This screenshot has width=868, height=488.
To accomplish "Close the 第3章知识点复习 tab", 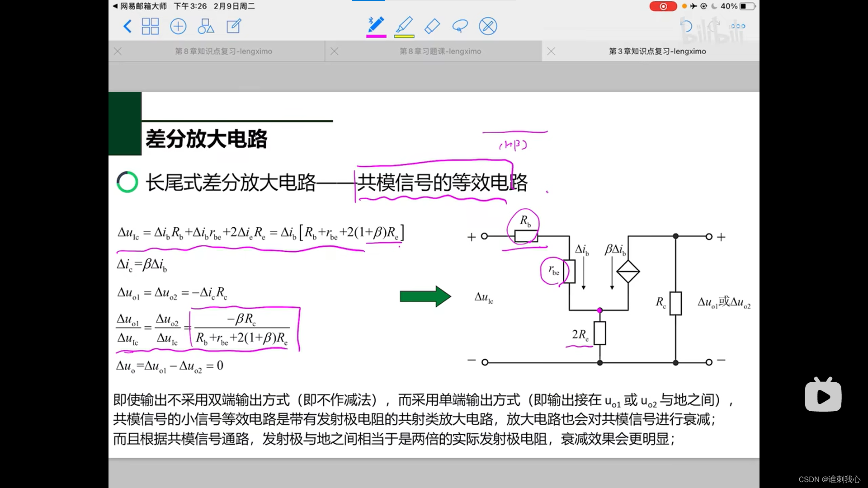I will click(551, 52).
